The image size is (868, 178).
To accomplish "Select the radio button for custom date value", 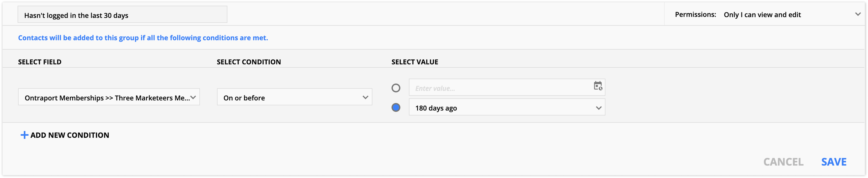I will pos(396,88).
